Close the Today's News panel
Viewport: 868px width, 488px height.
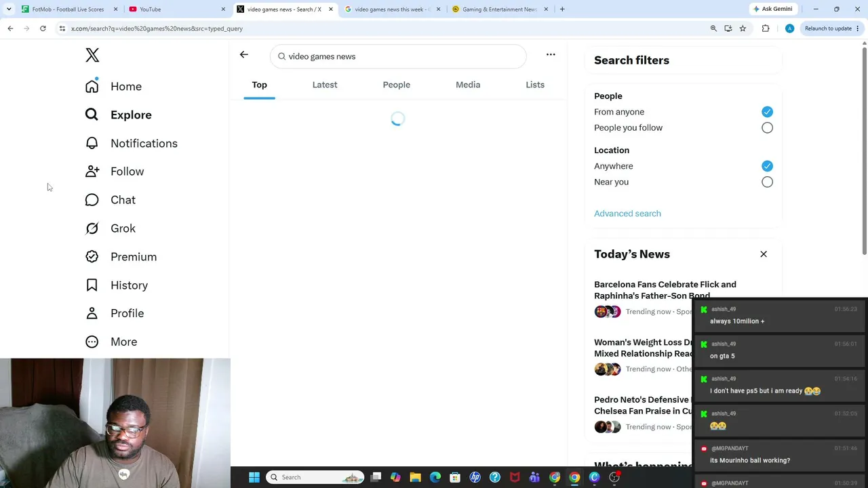(x=764, y=254)
